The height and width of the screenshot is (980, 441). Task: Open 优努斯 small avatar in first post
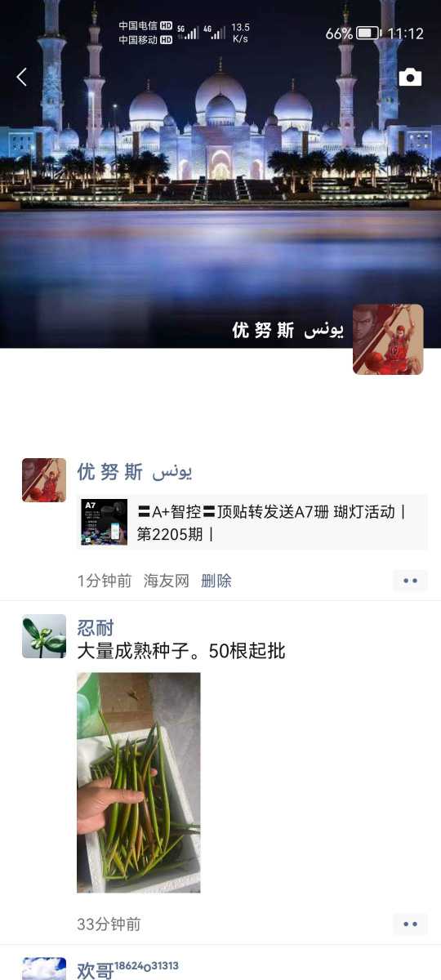44,479
